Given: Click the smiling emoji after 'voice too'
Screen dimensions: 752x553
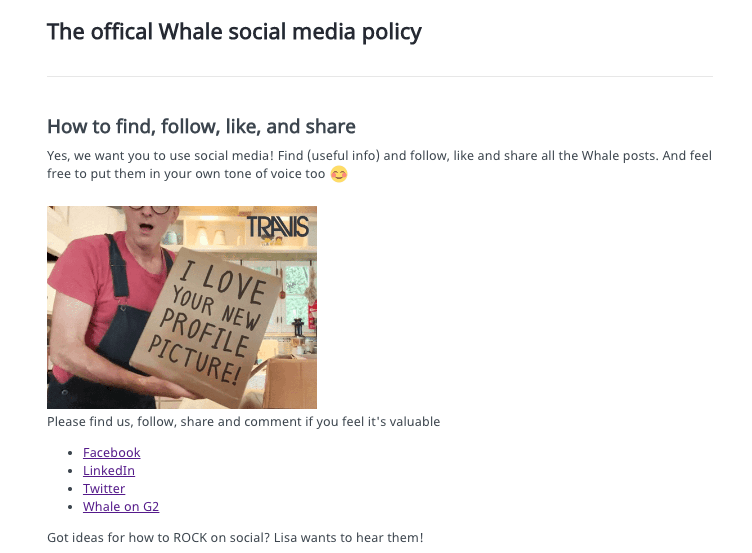Looking at the screenshot, I should [x=340, y=174].
